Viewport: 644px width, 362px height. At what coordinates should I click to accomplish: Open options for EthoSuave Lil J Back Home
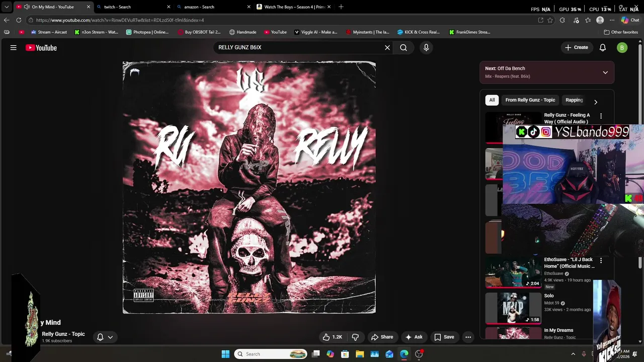tap(601, 260)
